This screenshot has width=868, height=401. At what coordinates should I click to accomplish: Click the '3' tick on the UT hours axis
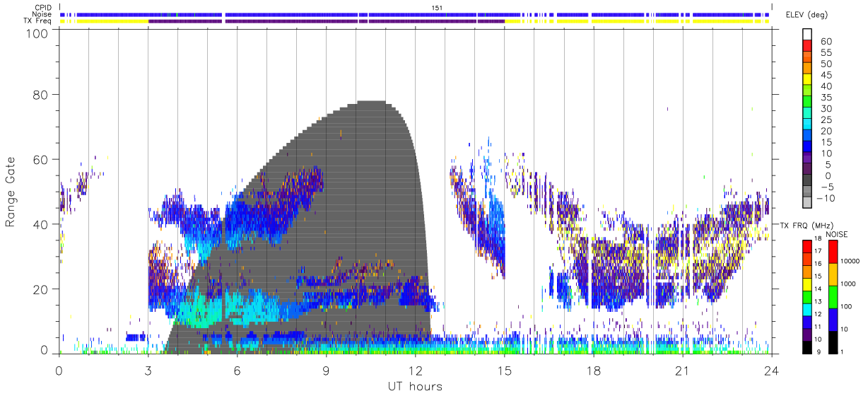coord(148,371)
